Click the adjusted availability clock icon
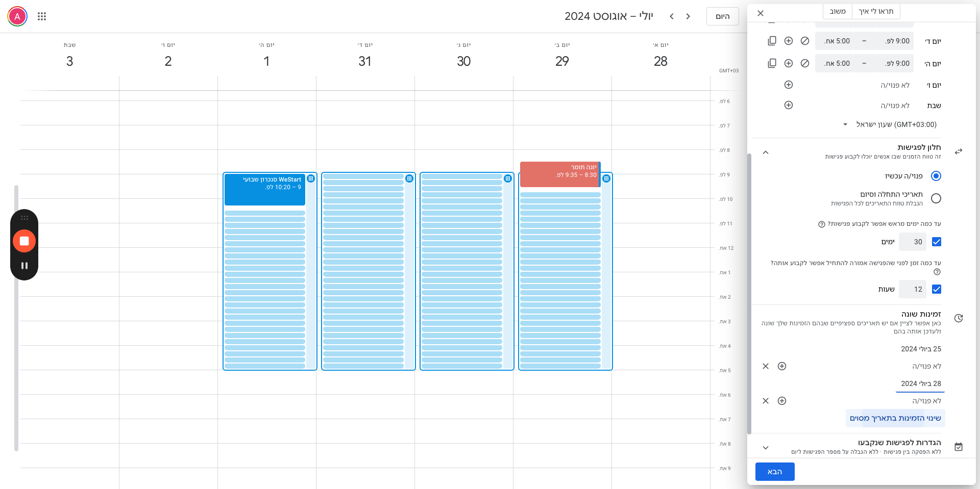The height and width of the screenshot is (489, 980). (959, 318)
